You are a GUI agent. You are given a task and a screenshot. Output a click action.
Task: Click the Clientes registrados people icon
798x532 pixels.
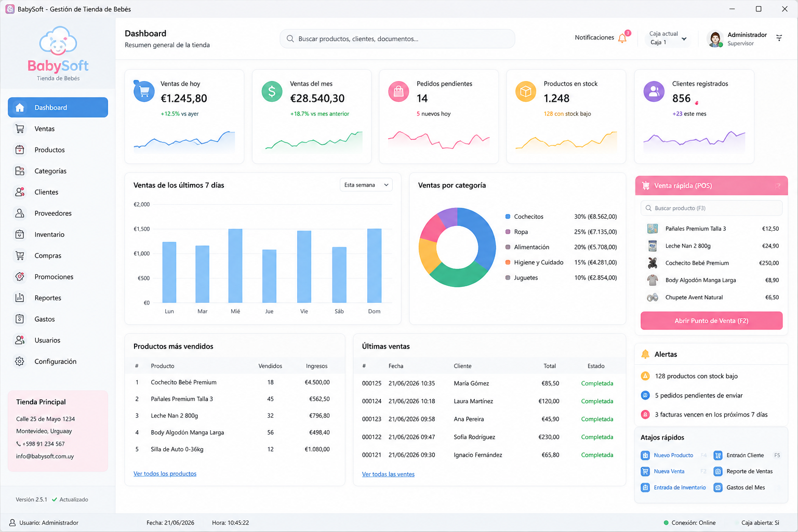tap(654, 92)
